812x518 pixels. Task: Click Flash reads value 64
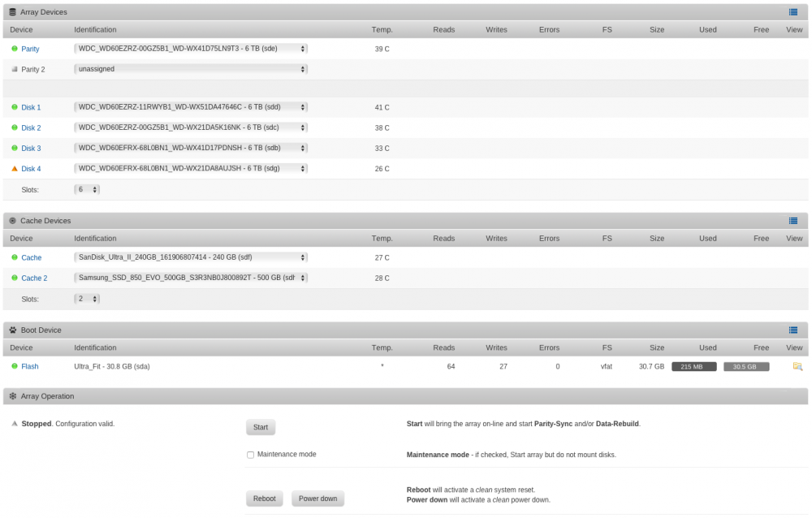click(x=451, y=366)
